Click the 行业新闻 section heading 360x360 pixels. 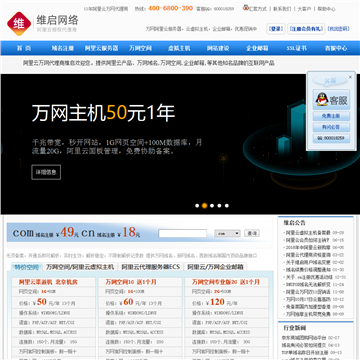tap(295, 328)
